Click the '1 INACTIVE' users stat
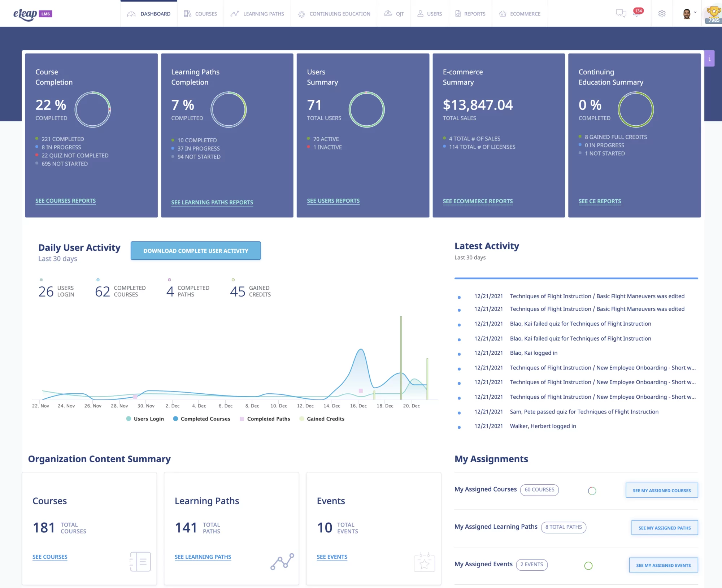722x588 pixels. (x=327, y=147)
